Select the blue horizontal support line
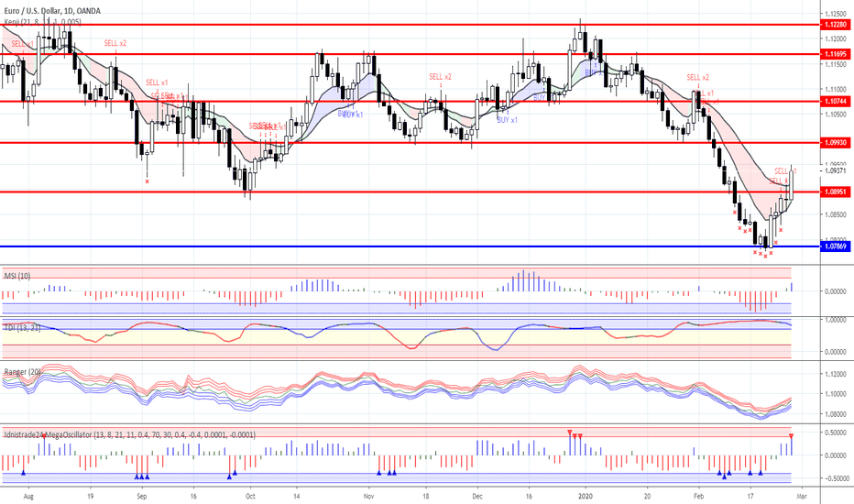This screenshot has height=504, width=854. 410,247
